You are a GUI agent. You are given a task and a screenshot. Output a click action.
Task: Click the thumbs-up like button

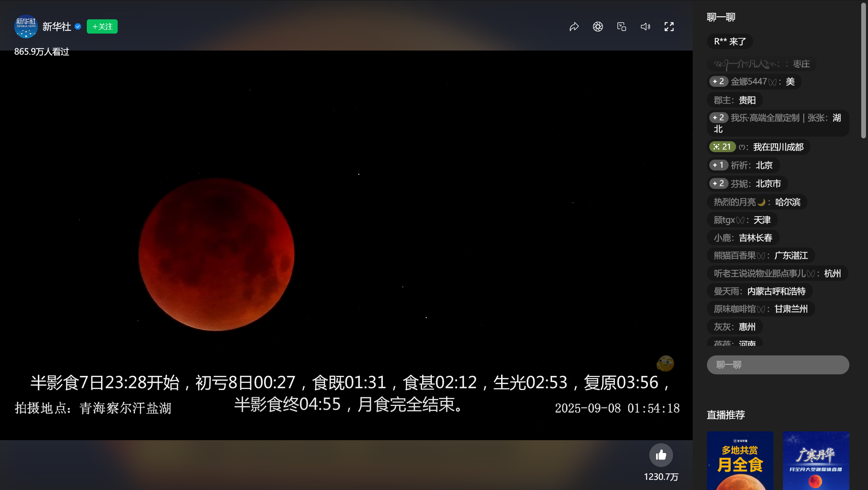[x=661, y=455]
